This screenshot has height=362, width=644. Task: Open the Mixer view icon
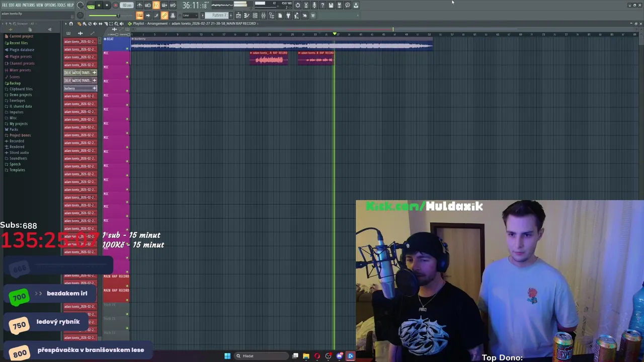pos(263,16)
